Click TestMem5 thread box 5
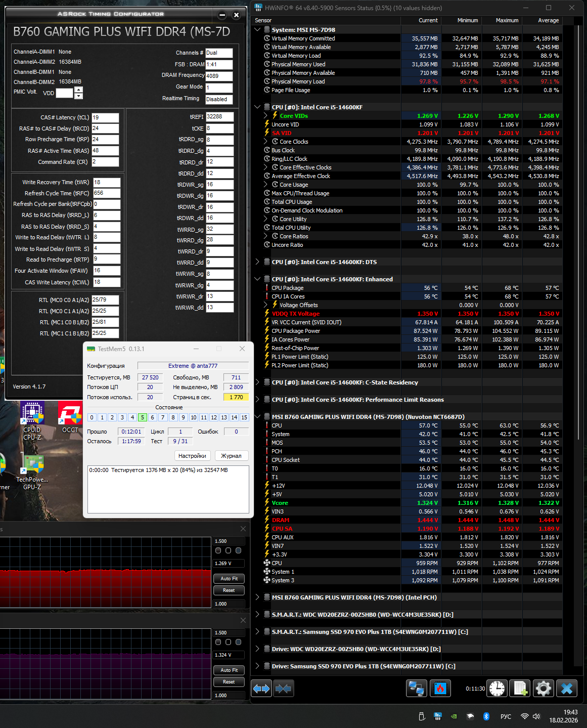Viewport: 587px width, 728px height. 143,417
